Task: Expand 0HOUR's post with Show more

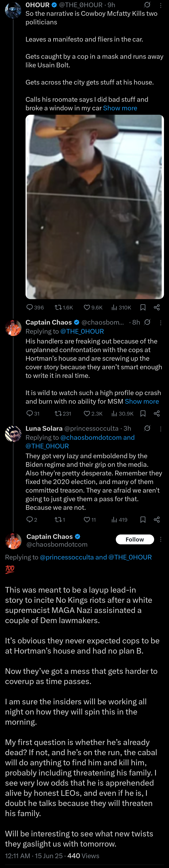Action: pos(120,108)
